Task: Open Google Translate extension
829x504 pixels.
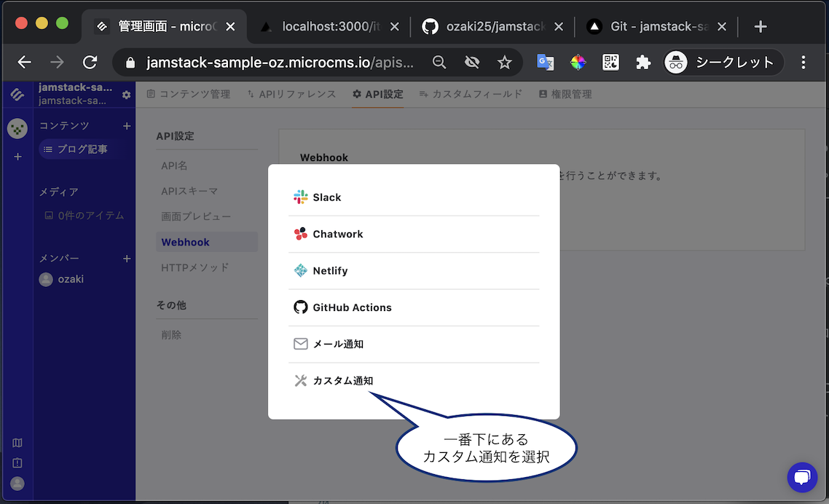Action: point(545,63)
